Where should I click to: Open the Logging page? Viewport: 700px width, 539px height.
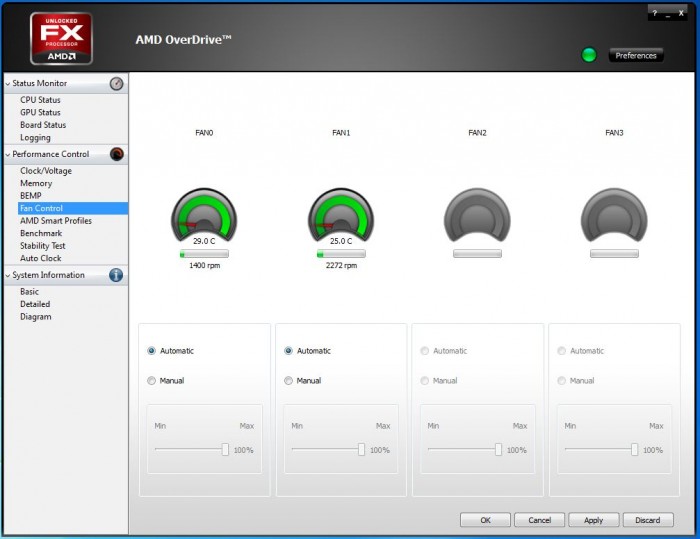coord(35,138)
